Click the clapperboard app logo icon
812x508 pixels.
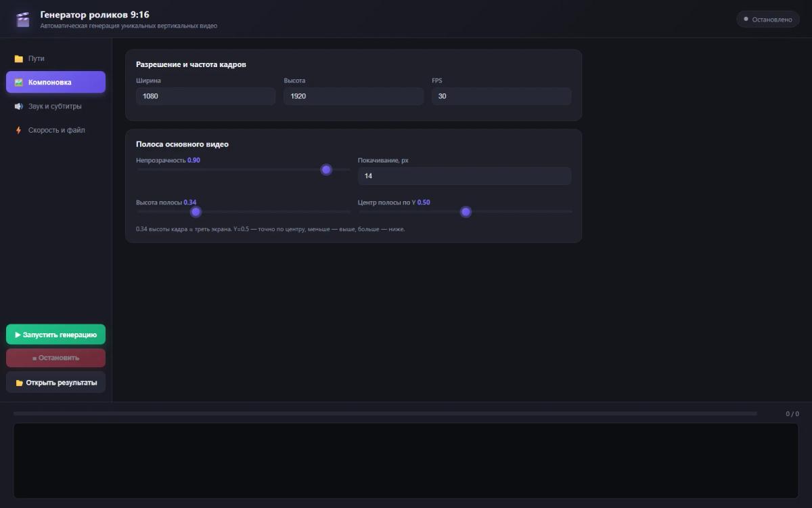23,19
